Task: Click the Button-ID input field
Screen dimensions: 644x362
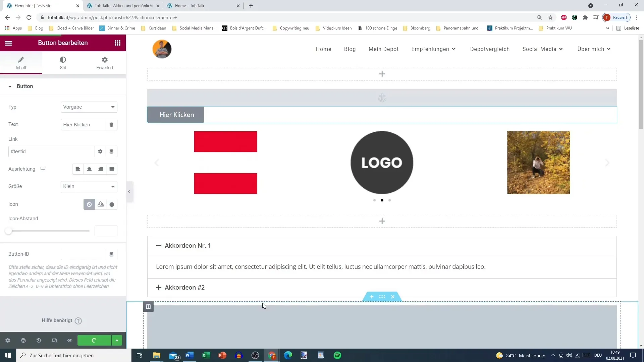Action: (x=83, y=254)
